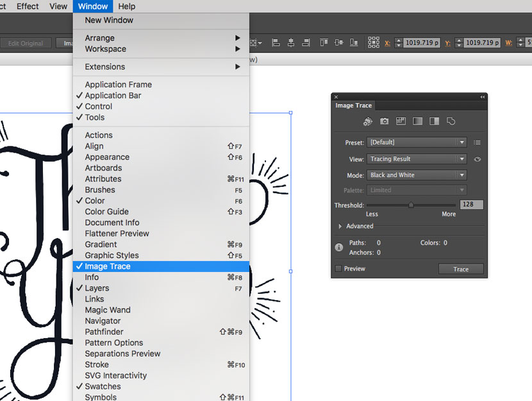Click the Grayscale preset icon
This screenshot has width=532, height=401.
417,121
